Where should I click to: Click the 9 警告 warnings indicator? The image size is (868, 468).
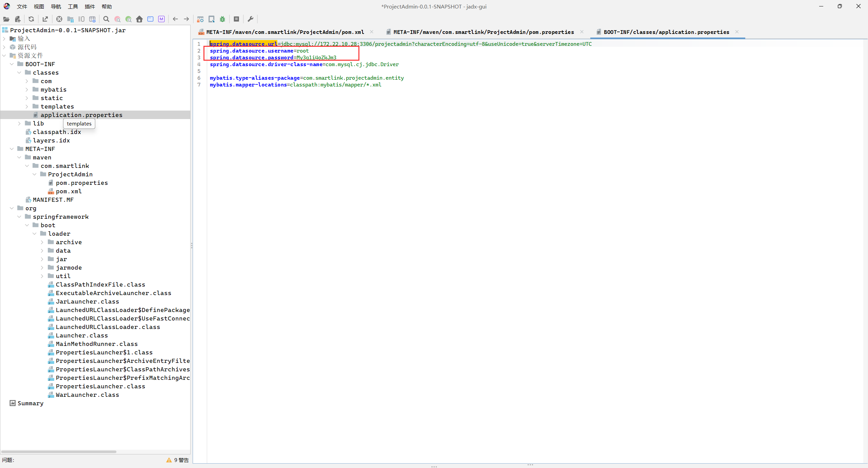(177, 460)
